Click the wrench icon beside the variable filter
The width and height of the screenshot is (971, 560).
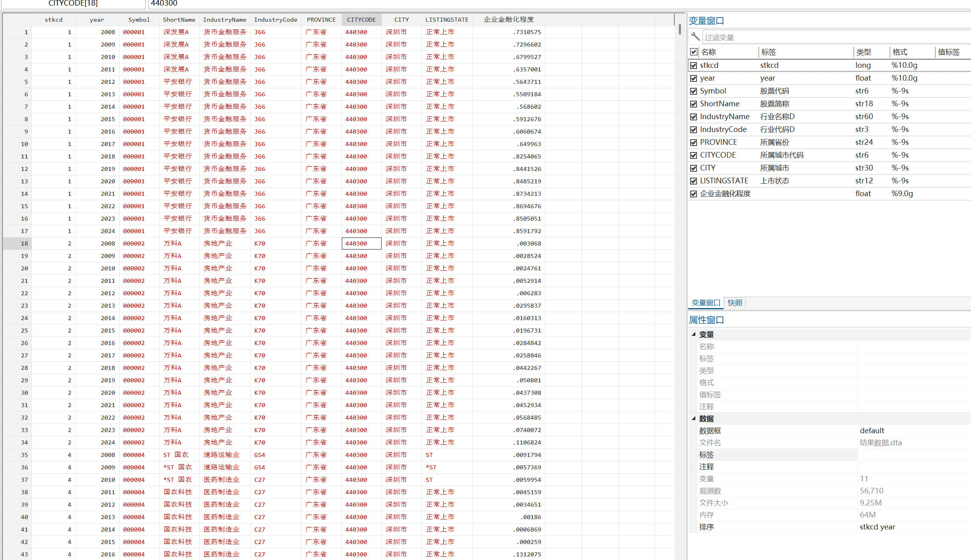click(x=695, y=37)
